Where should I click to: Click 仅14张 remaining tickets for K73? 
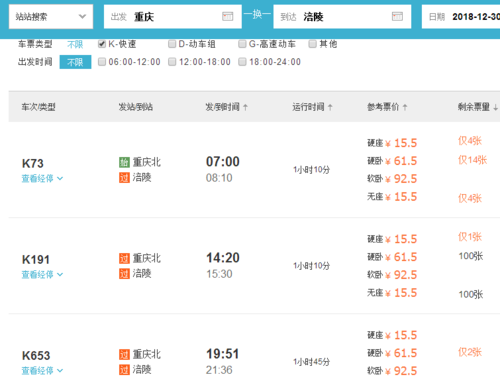click(x=472, y=160)
